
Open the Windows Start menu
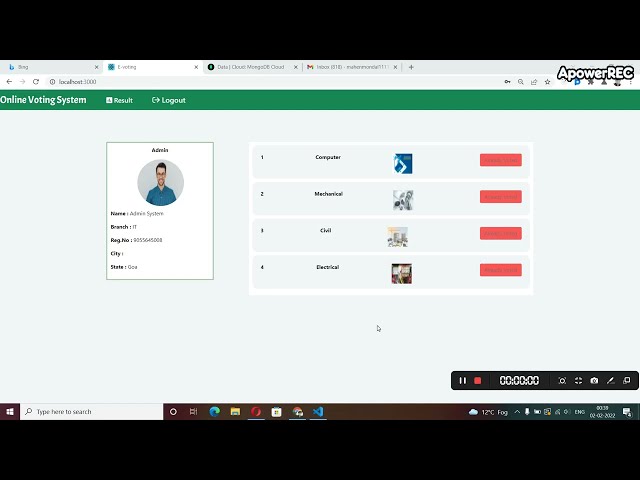10,411
